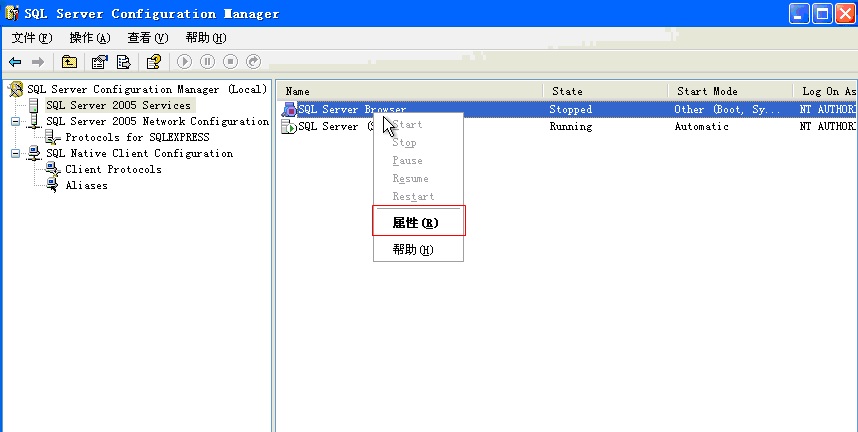This screenshot has height=432, width=858.
Task: Click the SQL Server Configuration Manager root icon
Action: (16, 89)
